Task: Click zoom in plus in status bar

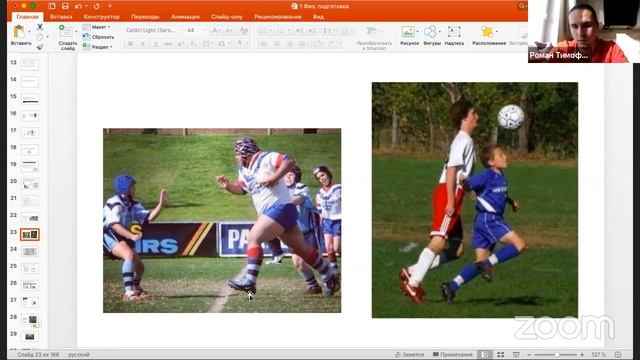Action: (x=582, y=355)
